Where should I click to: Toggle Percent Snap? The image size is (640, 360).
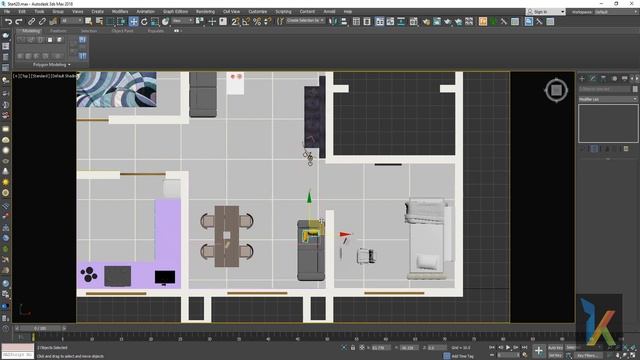pos(257,21)
